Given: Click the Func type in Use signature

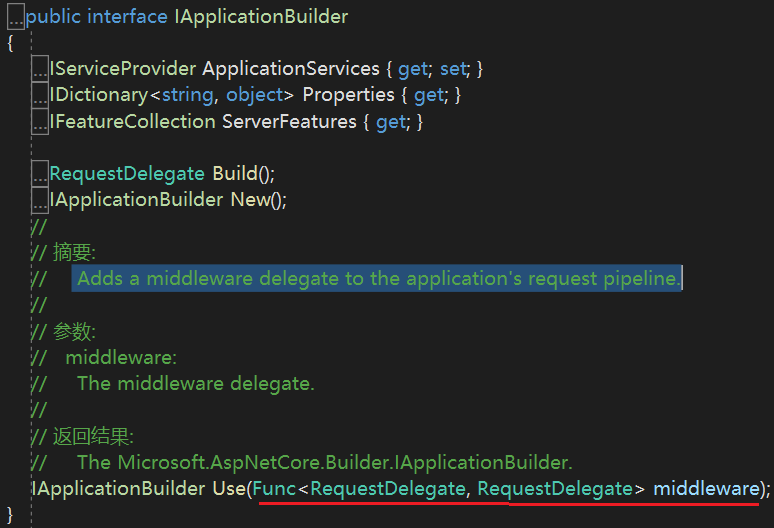Looking at the screenshot, I should point(274,489).
